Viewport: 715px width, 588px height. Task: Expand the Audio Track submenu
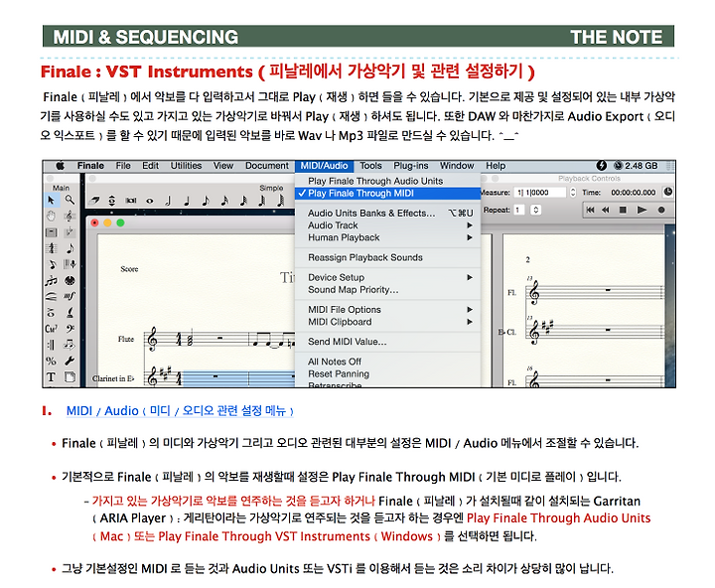[388, 225]
